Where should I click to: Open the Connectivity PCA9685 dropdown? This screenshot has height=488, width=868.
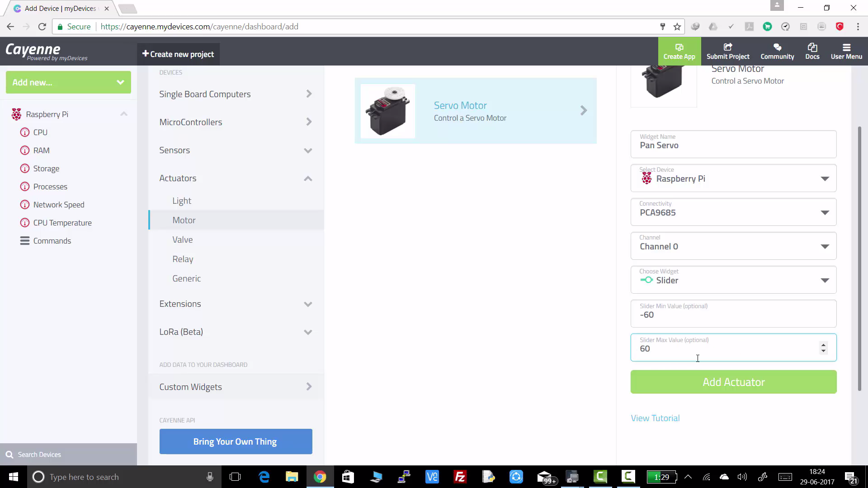825,212
